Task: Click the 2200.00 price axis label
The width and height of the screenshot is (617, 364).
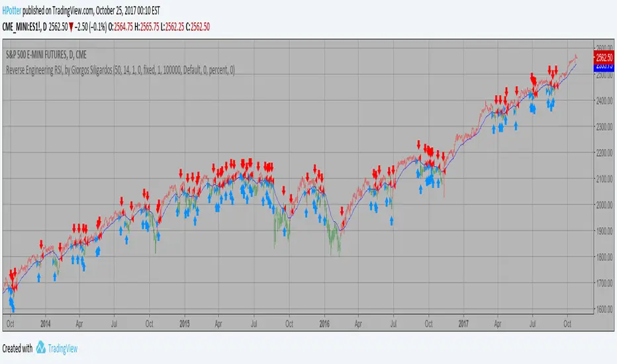Action: 604,153
